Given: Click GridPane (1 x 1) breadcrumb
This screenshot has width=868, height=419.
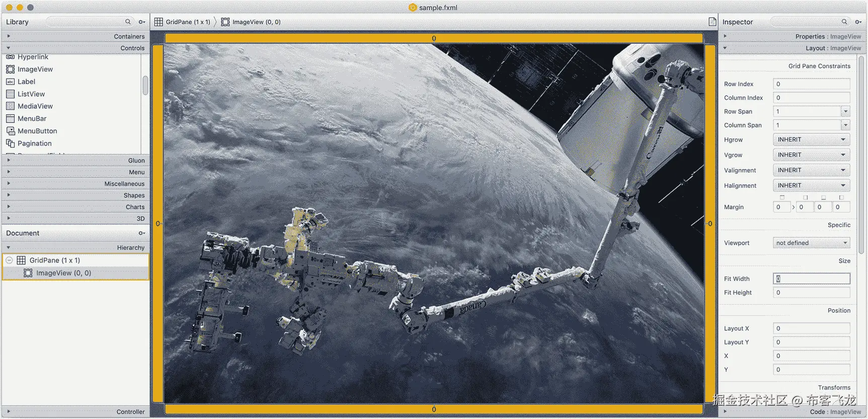Looking at the screenshot, I should [188, 22].
